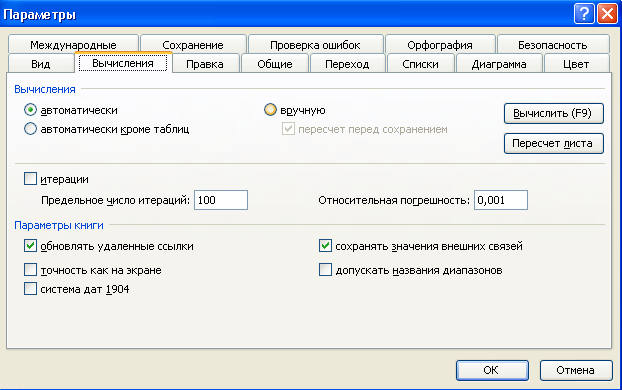Viewport: 622px width, 390px height.
Task: Switch to the Вид tab
Action: [40, 64]
